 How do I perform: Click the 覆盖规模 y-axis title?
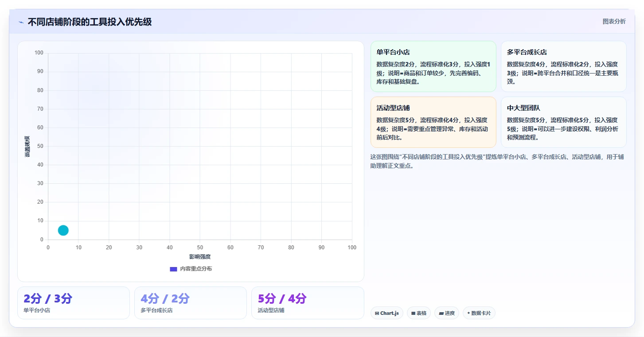(x=27, y=146)
